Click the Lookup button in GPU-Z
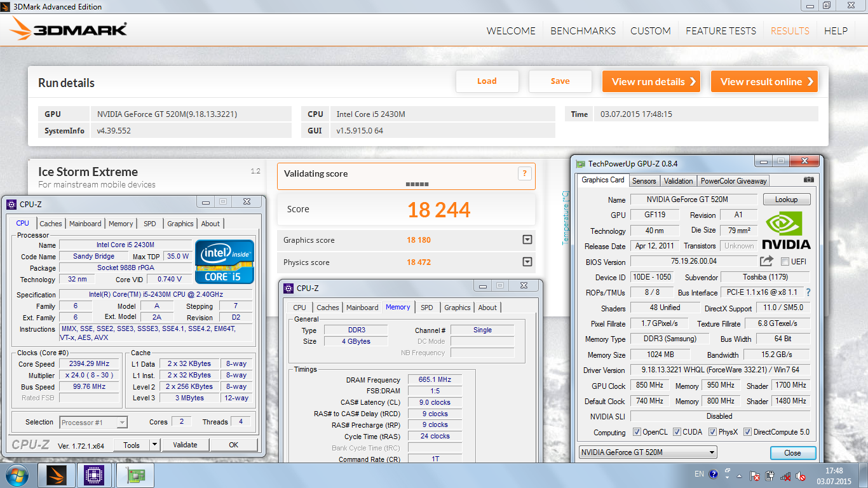 pos(787,200)
